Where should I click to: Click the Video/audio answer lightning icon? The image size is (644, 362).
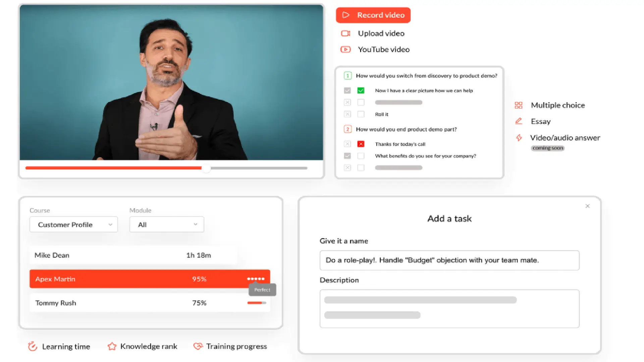pos(519,137)
